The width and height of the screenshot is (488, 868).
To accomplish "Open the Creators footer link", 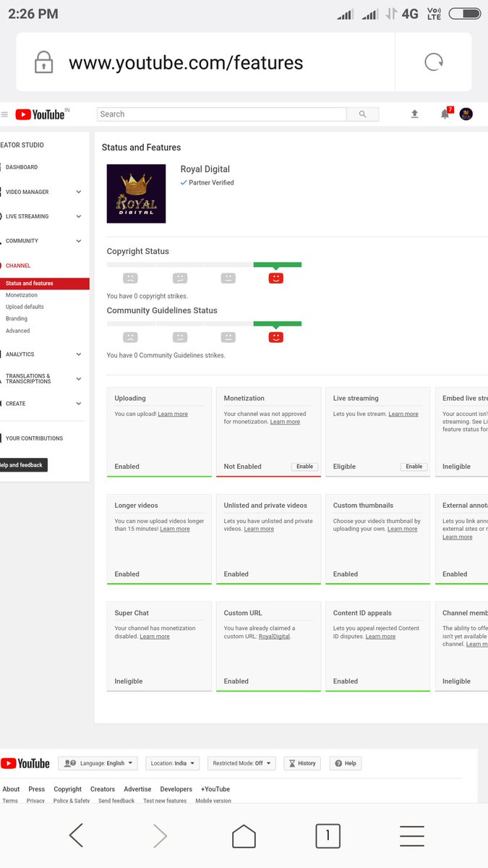I will pyautogui.click(x=103, y=789).
